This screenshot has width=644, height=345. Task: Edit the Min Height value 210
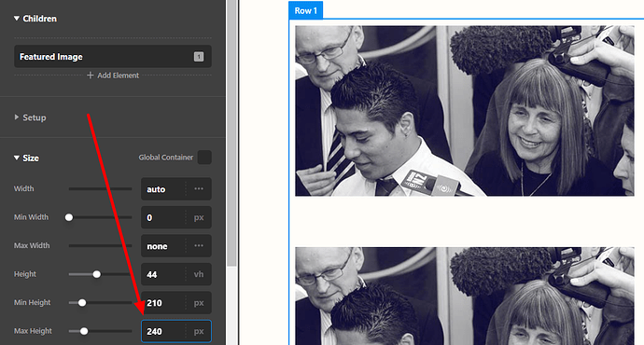click(163, 303)
